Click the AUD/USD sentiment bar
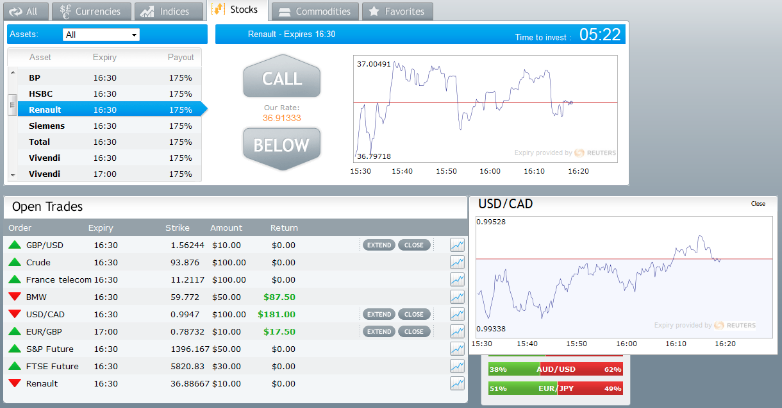Image resolution: width=782 pixels, height=408 pixels. pos(556,369)
